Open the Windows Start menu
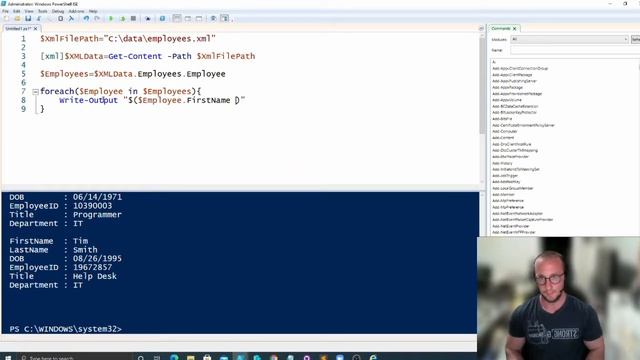Screen dimensions: 640x360 (x=7, y=358)
